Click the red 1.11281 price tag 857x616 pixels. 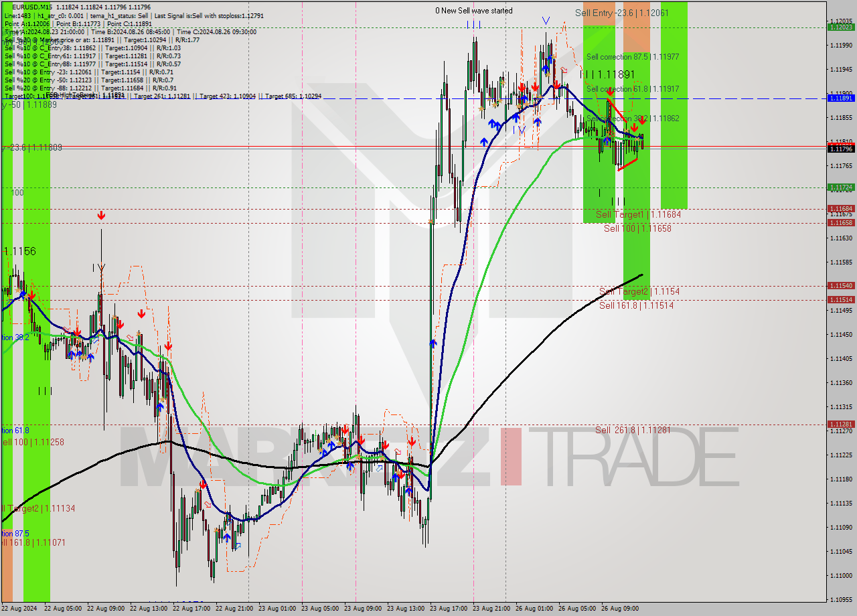(x=841, y=424)
